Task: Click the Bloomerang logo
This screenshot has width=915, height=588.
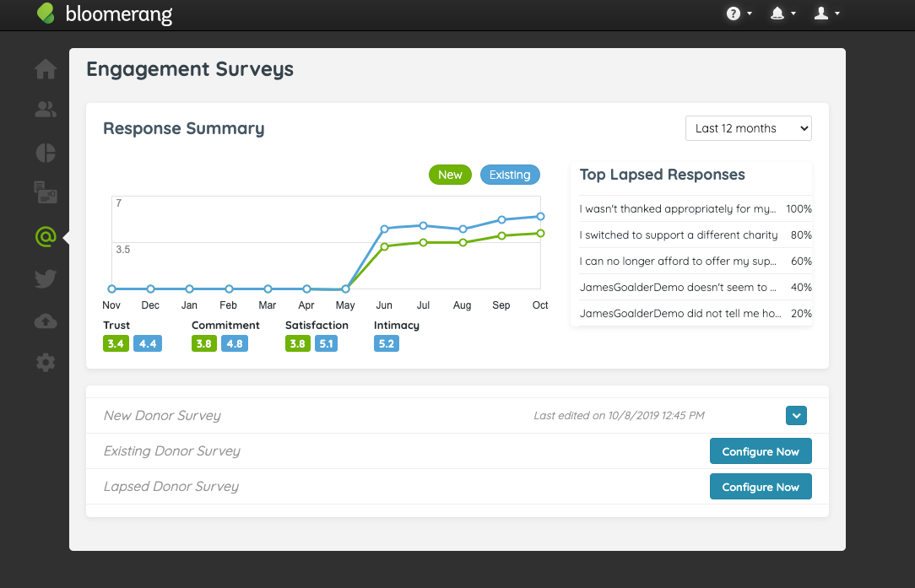Action: click(x=105, y=14)
